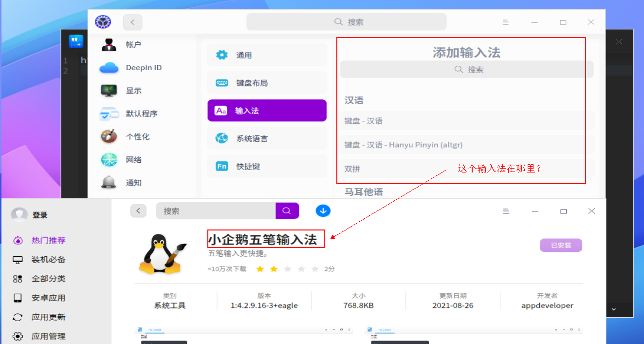Select Input Method (输入法) entry
Image resolution: width=644 pixels, height=344 pixels.
[x=267, y=111]
